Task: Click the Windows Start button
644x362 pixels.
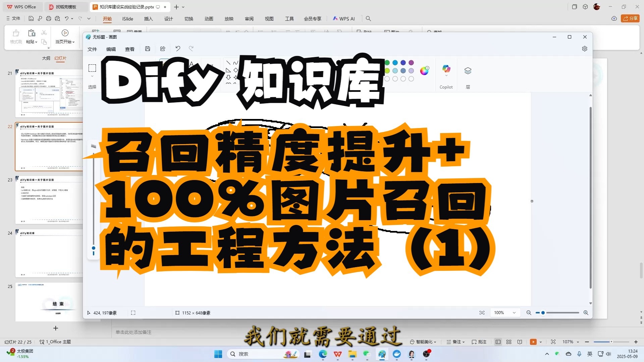Action: (x=218, y=354)
